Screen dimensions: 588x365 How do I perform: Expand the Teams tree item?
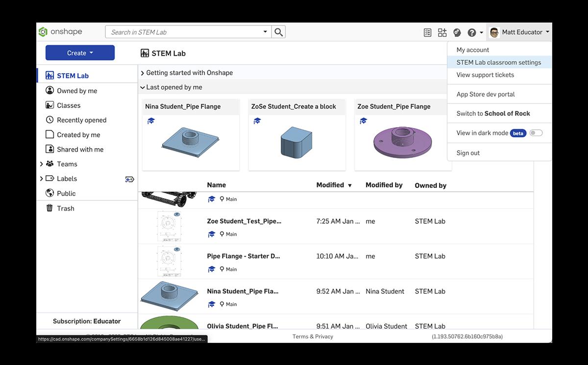pyautogui.click(x=41, y=164)
